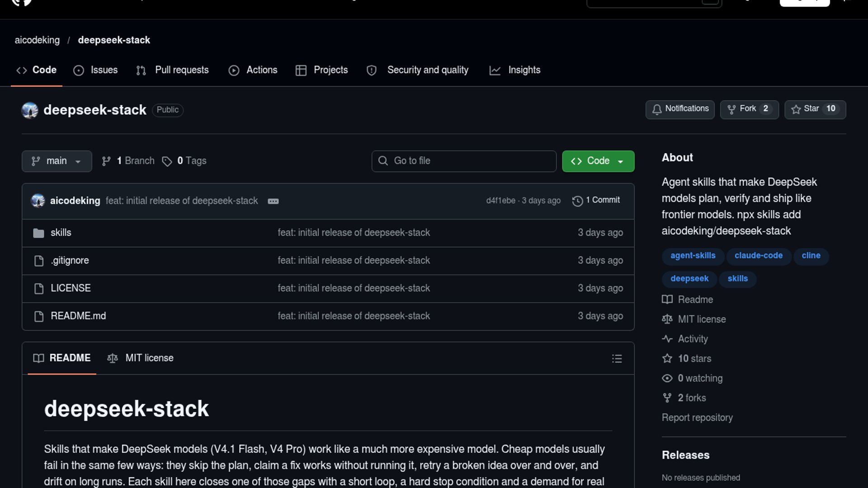Open the README.md file
The width and height of the screenshot is (868, 488).
coord(78,316)
